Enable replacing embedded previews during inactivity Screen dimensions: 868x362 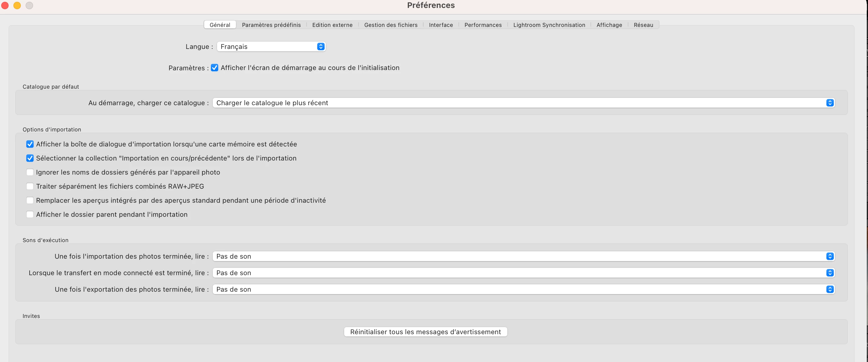pyautogui.click(x=30, y=201)
